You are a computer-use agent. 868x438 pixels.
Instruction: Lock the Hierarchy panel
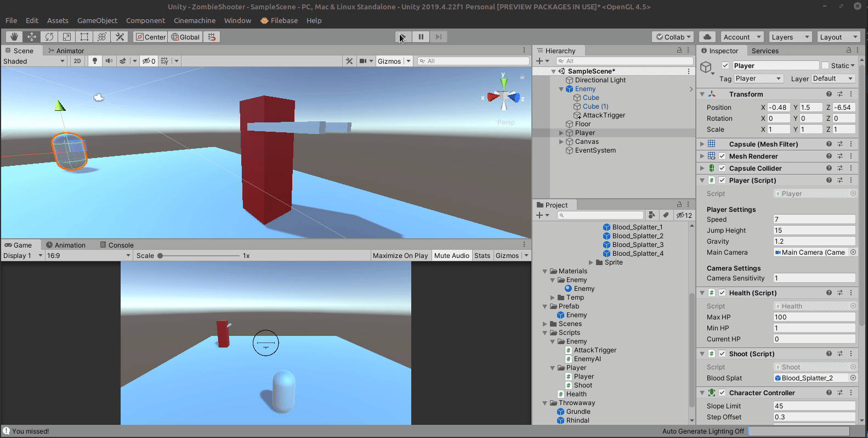679,50
